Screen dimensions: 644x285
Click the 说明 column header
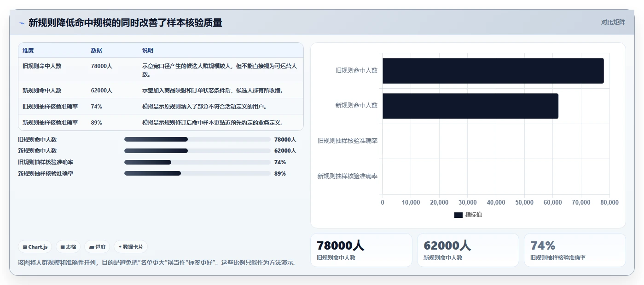pos(148,50)
